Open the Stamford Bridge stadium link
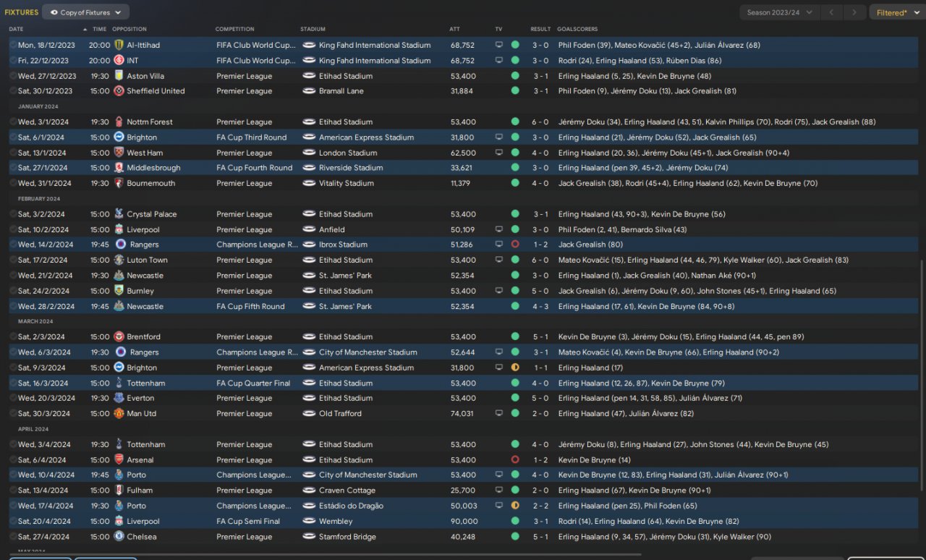Screen dimensions: 926x560 pos(347,537)
